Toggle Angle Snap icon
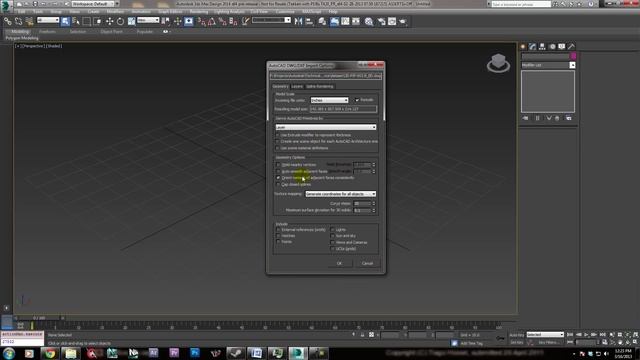This screenshot has width=640, height=360. 212,21
